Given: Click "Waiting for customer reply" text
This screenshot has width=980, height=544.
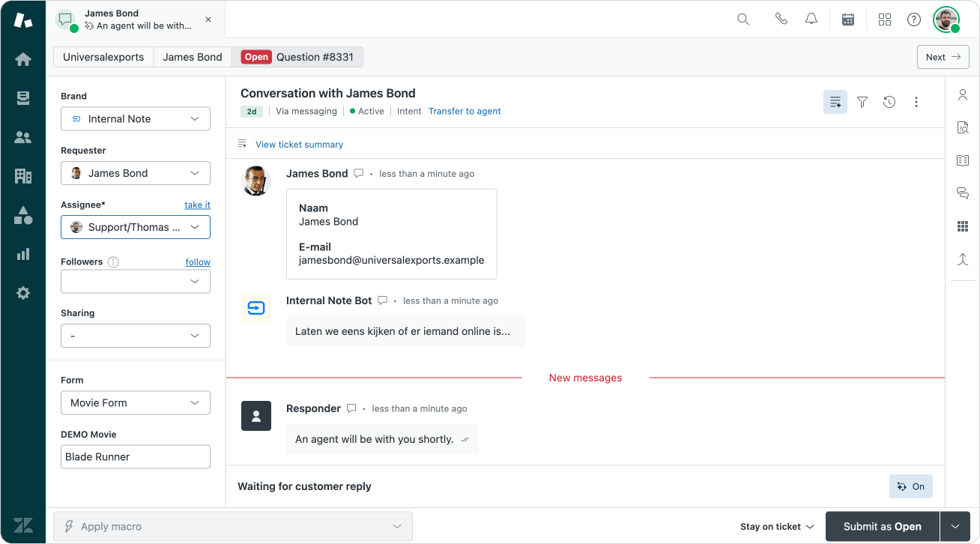Looking at the screenshot, I should [304, 486].
